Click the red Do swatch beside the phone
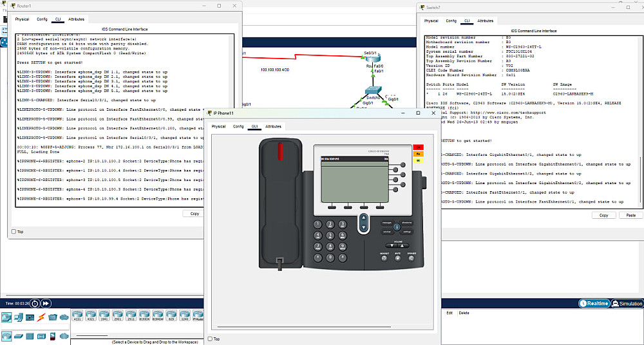Viewport: 644px width, 345px height. point(419,147)
